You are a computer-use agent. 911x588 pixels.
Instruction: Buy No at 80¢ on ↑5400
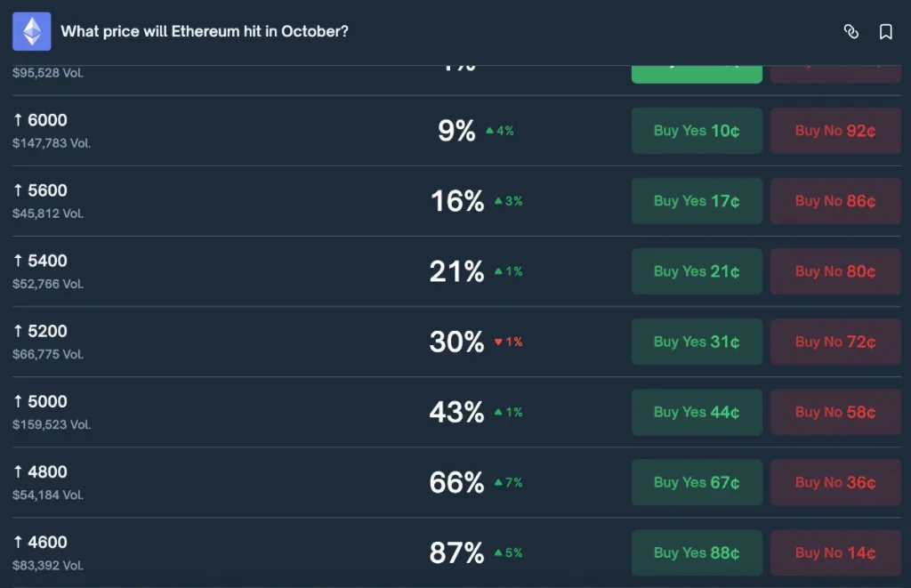(835, 271)
